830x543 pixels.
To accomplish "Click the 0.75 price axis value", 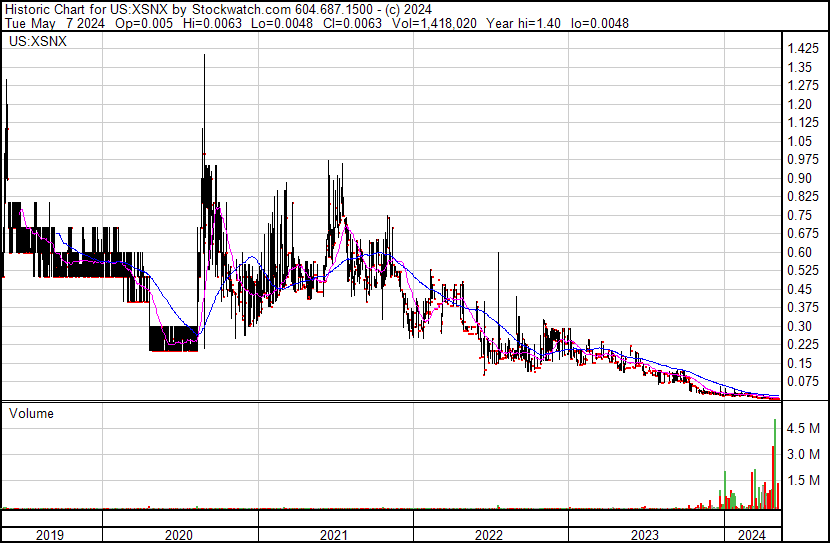I will point(800,215).
